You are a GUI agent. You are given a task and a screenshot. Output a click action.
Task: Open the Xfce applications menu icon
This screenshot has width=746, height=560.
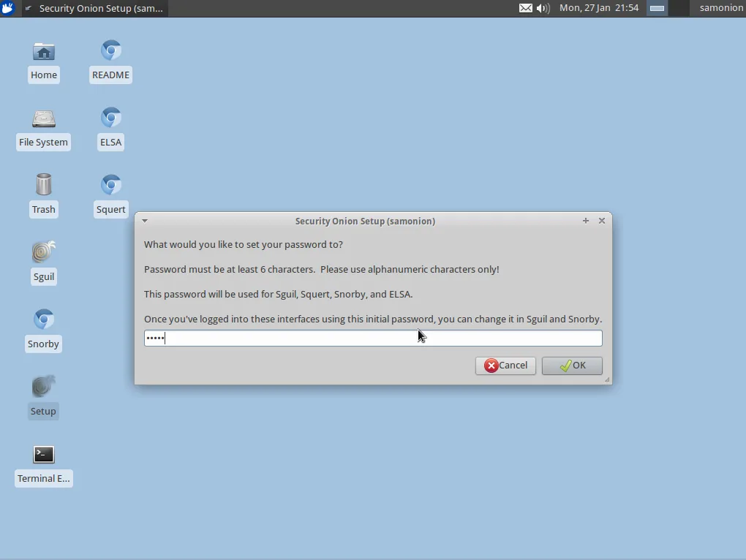tap(7, 8)
